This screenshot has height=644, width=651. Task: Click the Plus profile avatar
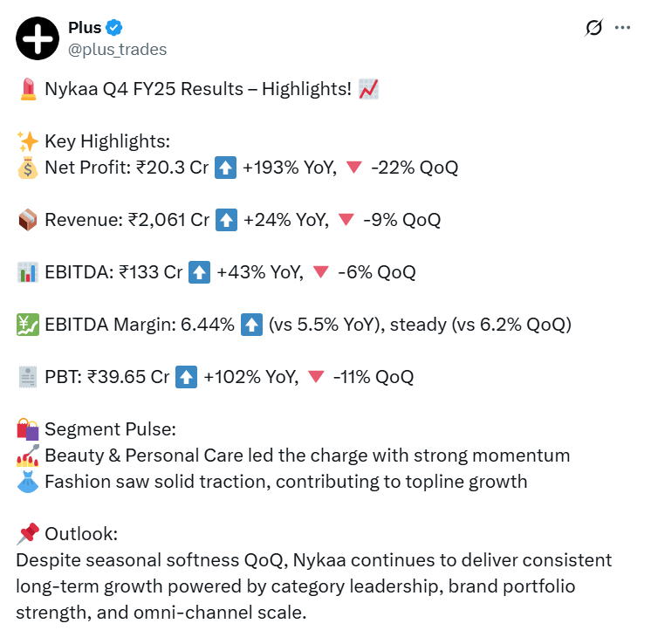[37, 38]
